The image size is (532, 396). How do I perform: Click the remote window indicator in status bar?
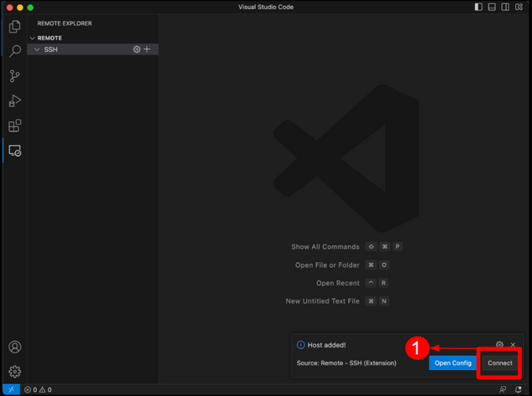[x=11, y=389]
